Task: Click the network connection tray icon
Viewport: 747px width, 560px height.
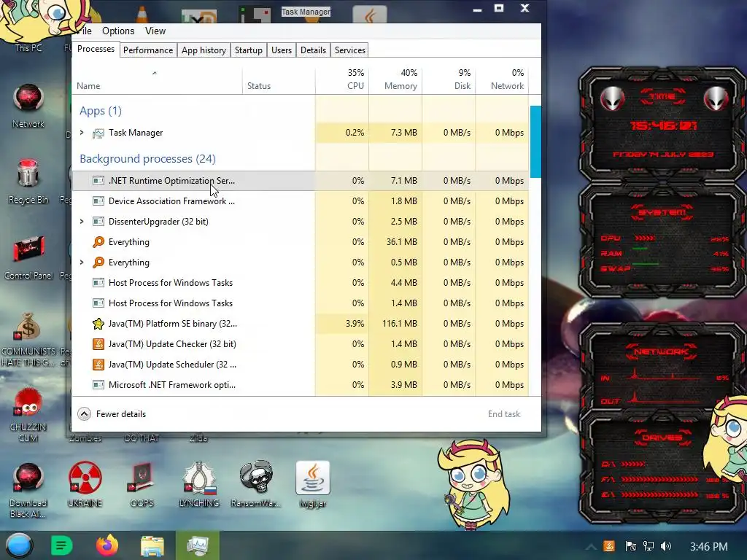Action: 648,546
